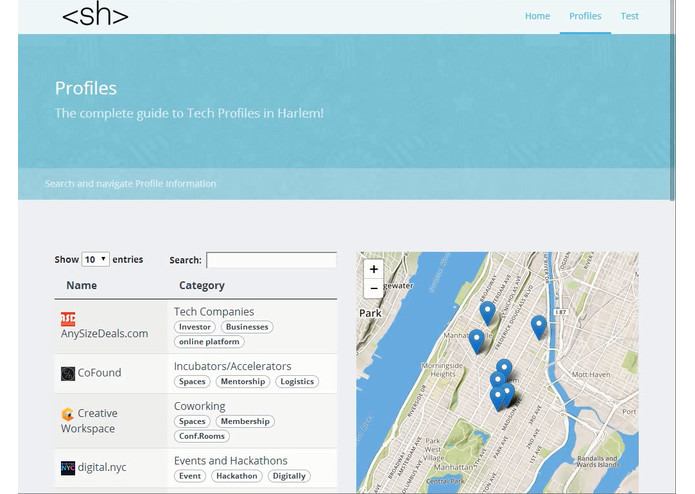Sort table by Name column

82,285
